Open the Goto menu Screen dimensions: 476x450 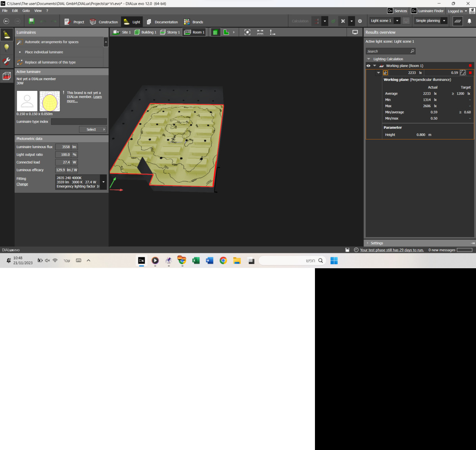click(x=26, y=11)
